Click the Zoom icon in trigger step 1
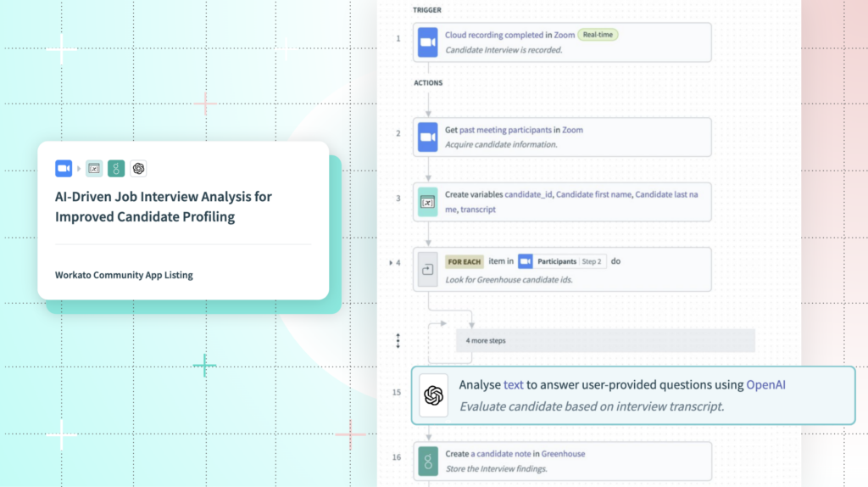This screenshot has height=487, width=868. point(427,42)
